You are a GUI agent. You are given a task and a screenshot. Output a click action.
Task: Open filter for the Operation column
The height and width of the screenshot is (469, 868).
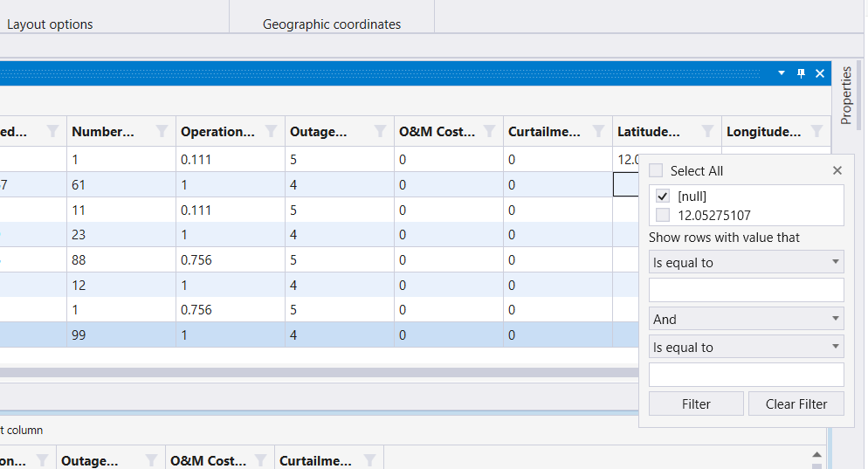click(271, 131)
